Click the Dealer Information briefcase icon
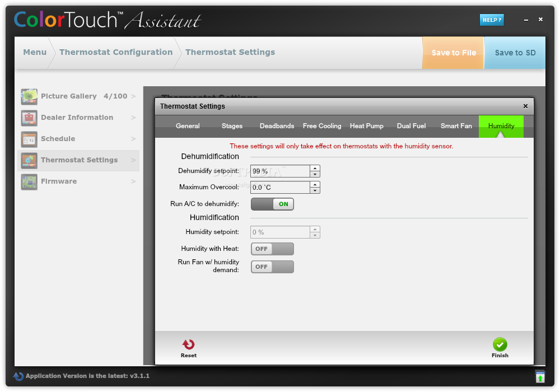This screenshot has width=560, height=392. (x=29, y=118)
